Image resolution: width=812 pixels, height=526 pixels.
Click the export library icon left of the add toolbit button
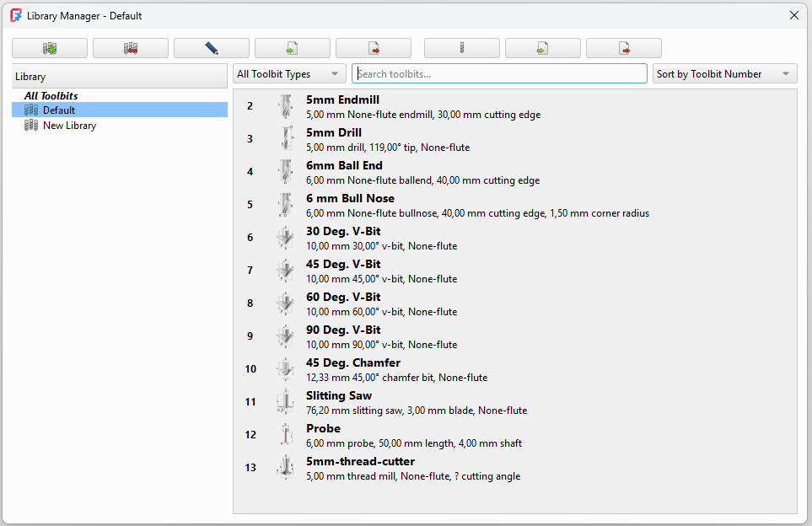pyautogui.click(x=374, y=48)
